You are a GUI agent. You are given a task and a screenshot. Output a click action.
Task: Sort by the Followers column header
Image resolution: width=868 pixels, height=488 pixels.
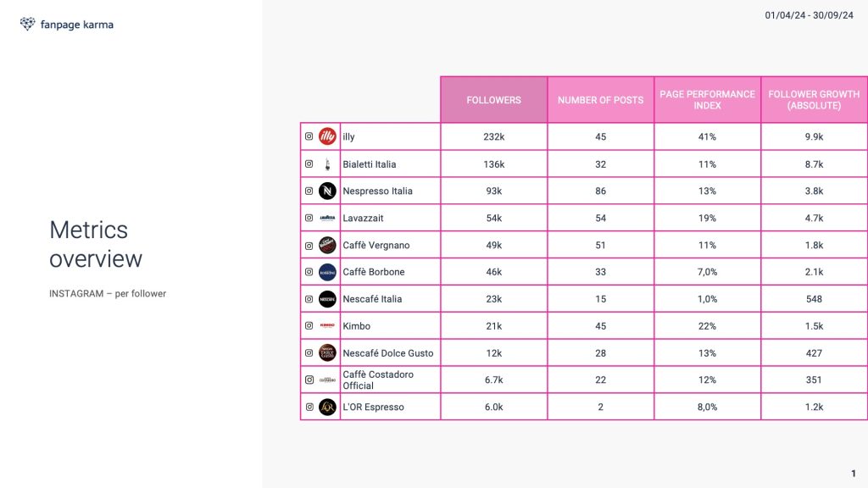pos(494,100)
